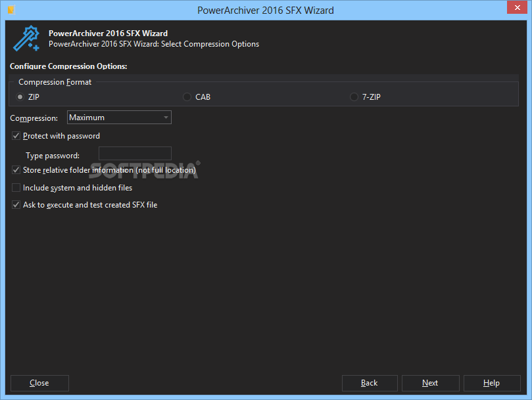The height and width of the screenshot is (400, 532).
Task: Click the Close button
Action: [x=39, y=383]
